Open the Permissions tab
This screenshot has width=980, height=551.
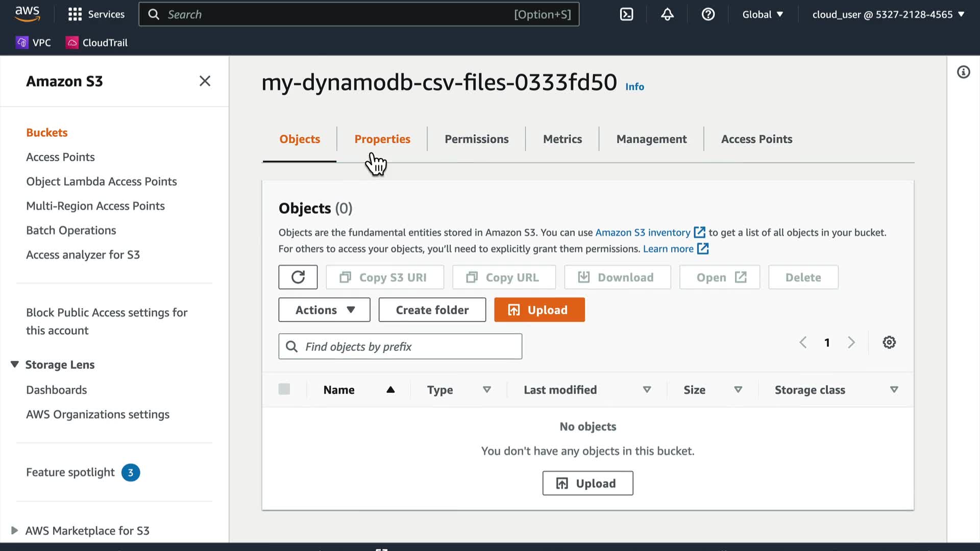pos(476,139)
